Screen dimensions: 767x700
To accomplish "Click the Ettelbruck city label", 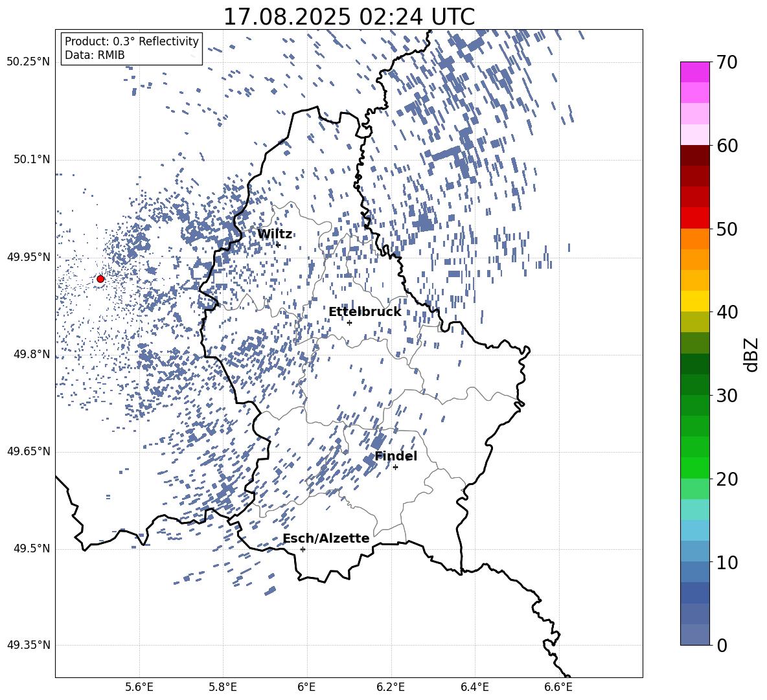I will point(365,312).
